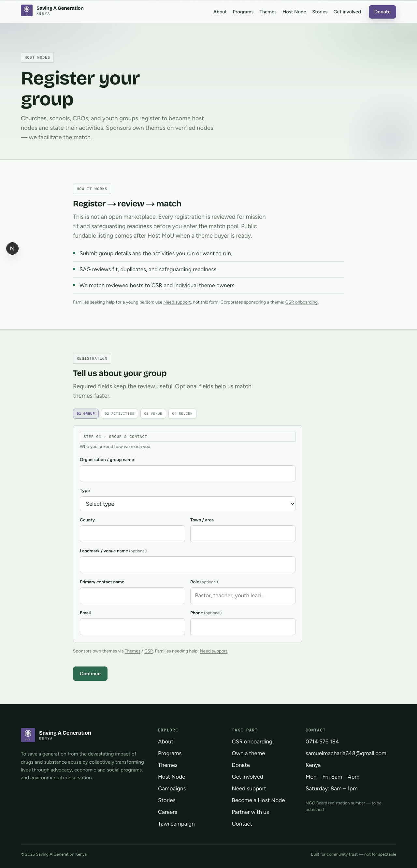Open the Themes nav menu item
This screenshot has height=868, width=417.
coord(268,12)
